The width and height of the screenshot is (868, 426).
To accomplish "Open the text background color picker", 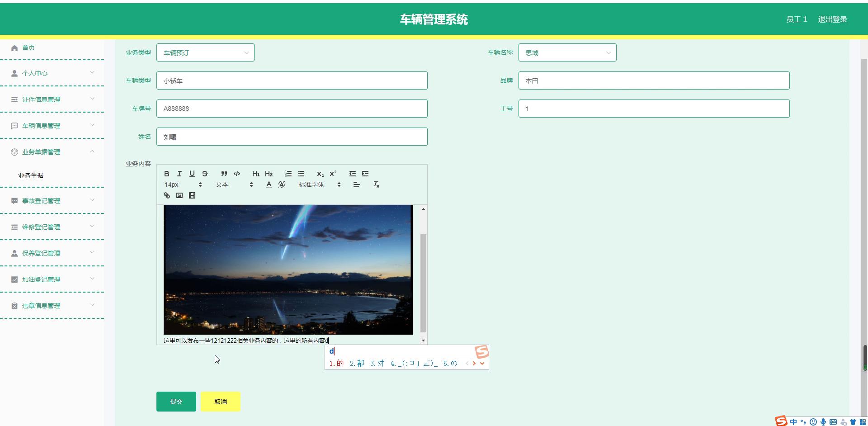I will 282,185.
